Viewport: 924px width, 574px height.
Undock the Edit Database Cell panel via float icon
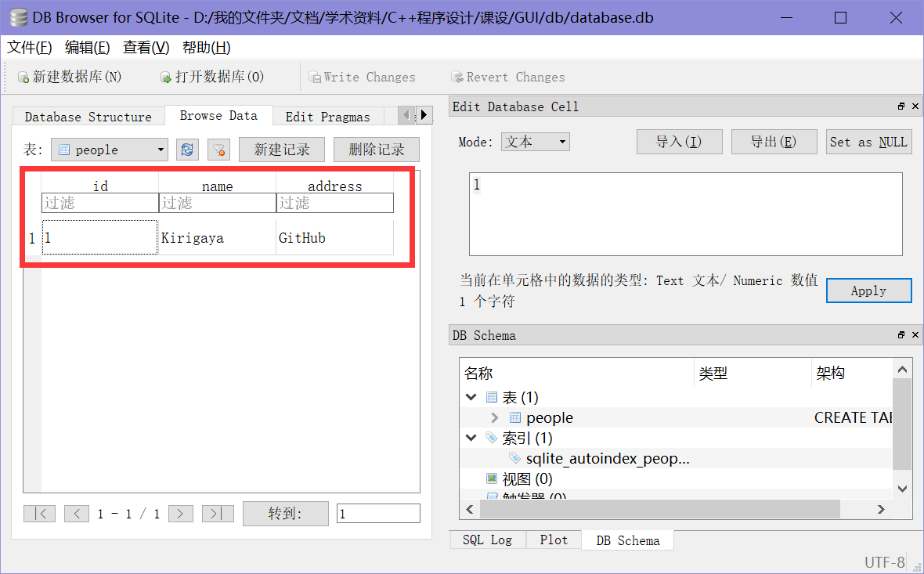(x=901, y=106)
